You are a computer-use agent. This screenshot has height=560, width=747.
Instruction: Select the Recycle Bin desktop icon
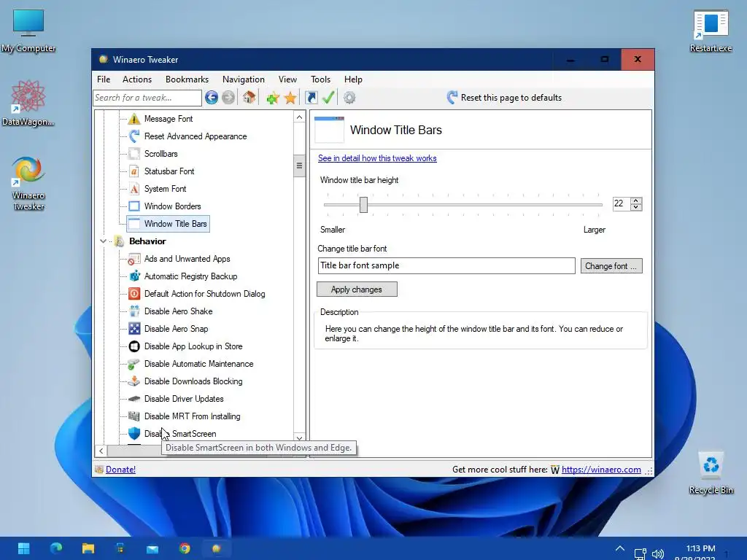click(711, 472)
